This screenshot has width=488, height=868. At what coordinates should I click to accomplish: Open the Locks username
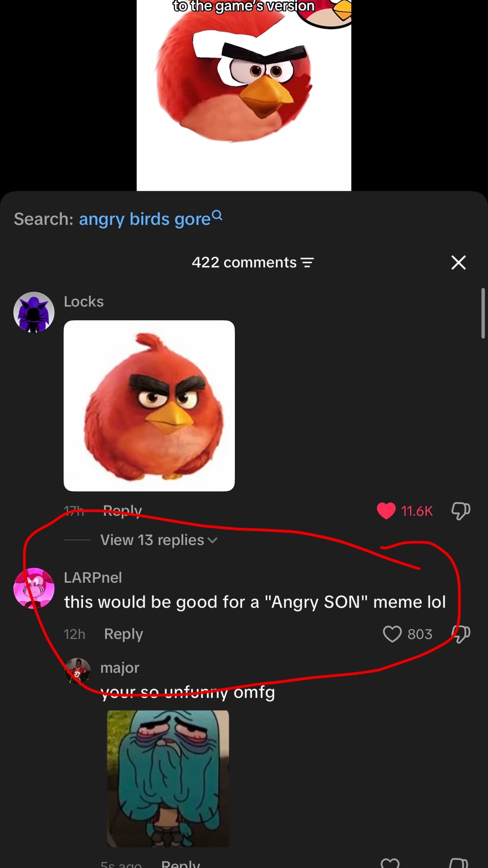pos(84,302)
